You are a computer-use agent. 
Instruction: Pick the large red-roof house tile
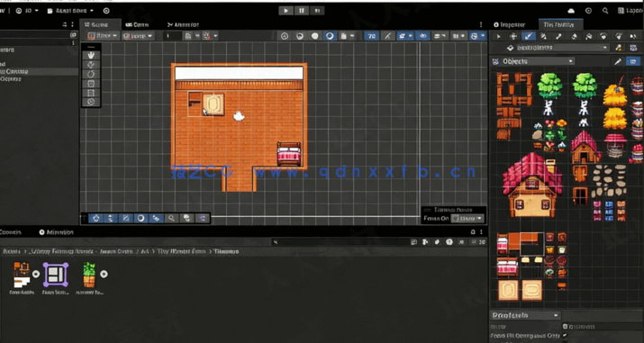[x=532, y=185]
